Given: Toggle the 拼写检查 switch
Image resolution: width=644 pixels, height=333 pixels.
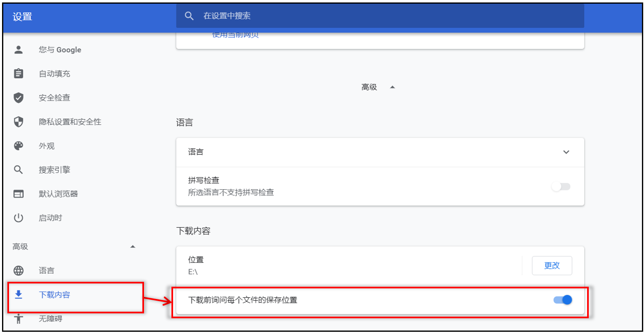Looking at the screenshot, I should click(561, 187).
